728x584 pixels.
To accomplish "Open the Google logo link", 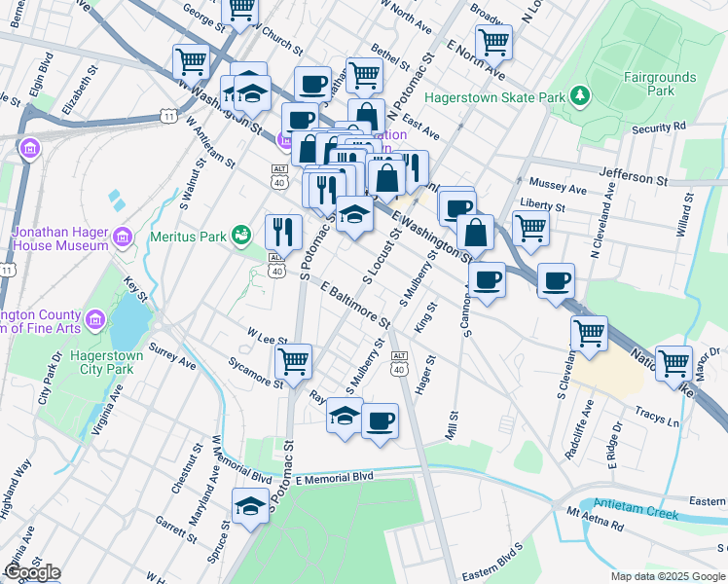I will point(31,572).
